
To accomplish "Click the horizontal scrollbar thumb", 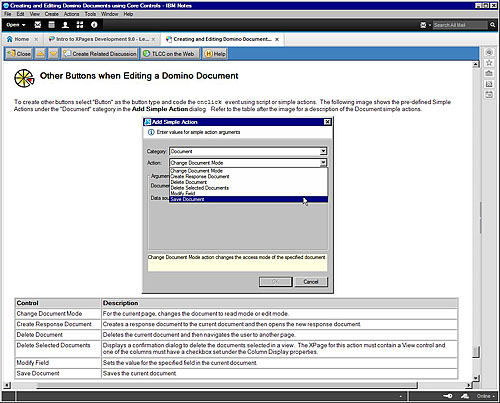I will point(227,385).
